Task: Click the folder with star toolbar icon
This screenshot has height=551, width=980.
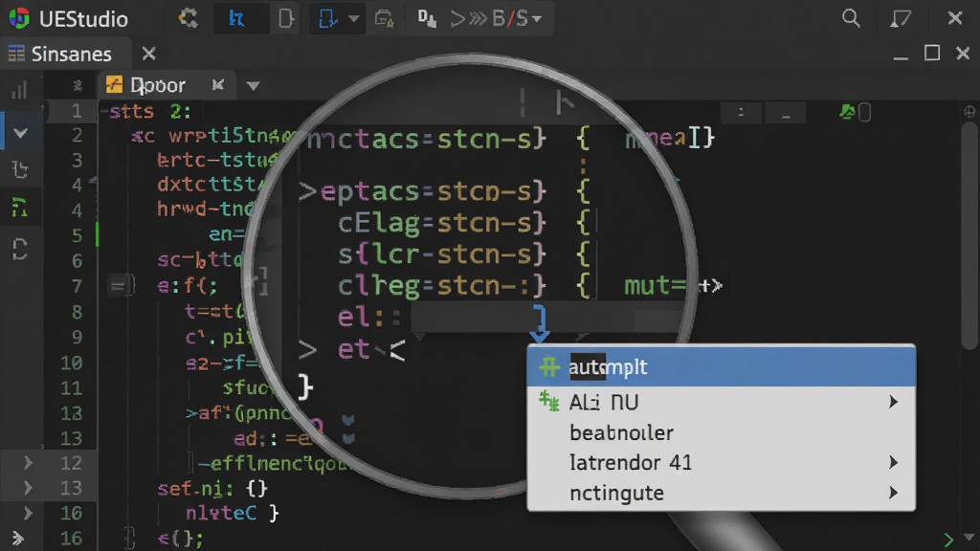Action: 384,19
